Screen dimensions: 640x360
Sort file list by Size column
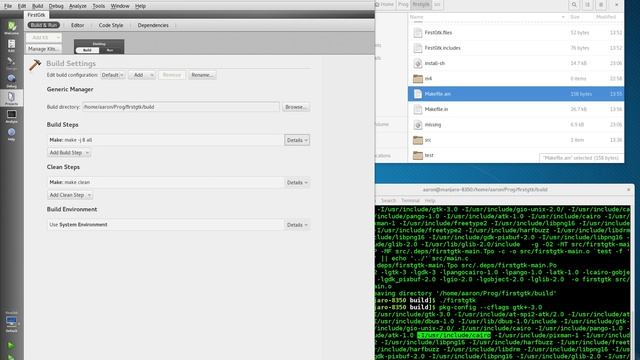click(575, 17)
